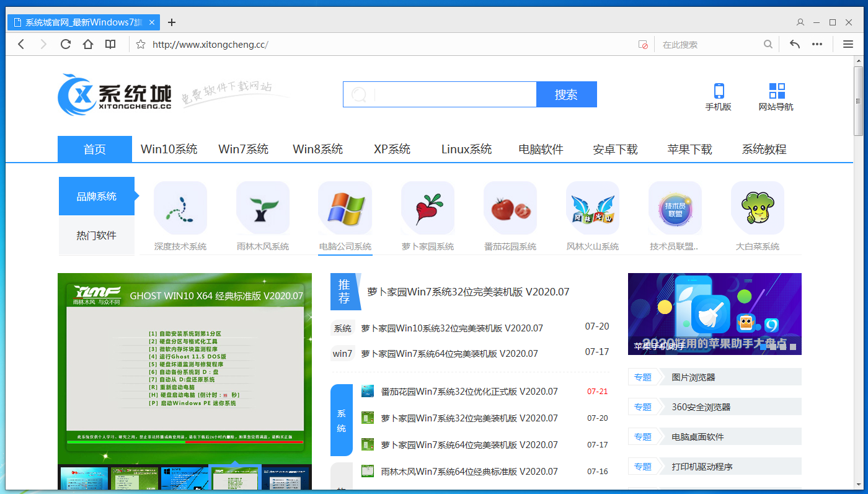The width and height of the screenshot is (868, 494).
Task: Open the three-dot more tools menu
Action: [817, 44]
